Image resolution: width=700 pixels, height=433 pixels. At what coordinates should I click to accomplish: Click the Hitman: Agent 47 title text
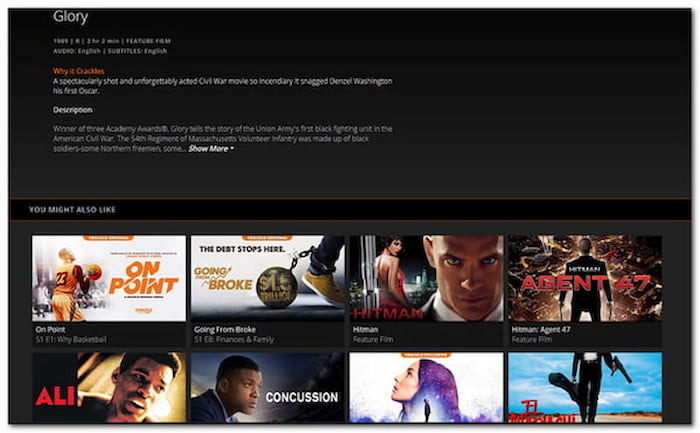pyautogui.click(x=541, y=329)
